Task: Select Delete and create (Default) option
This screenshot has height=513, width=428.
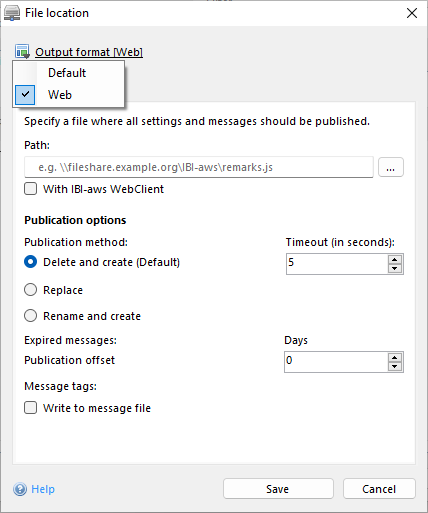Action: coord(31,262)
